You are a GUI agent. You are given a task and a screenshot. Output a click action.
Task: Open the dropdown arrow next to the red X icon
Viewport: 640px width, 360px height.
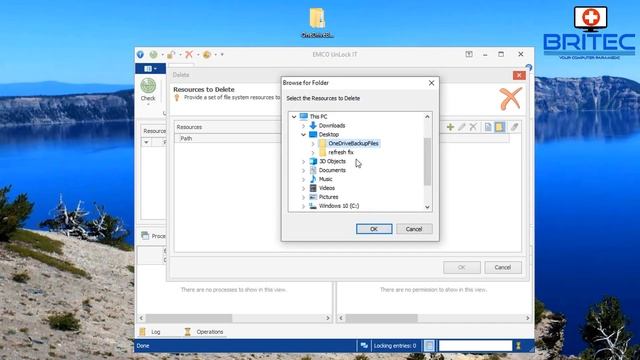[x=198, y=54]
